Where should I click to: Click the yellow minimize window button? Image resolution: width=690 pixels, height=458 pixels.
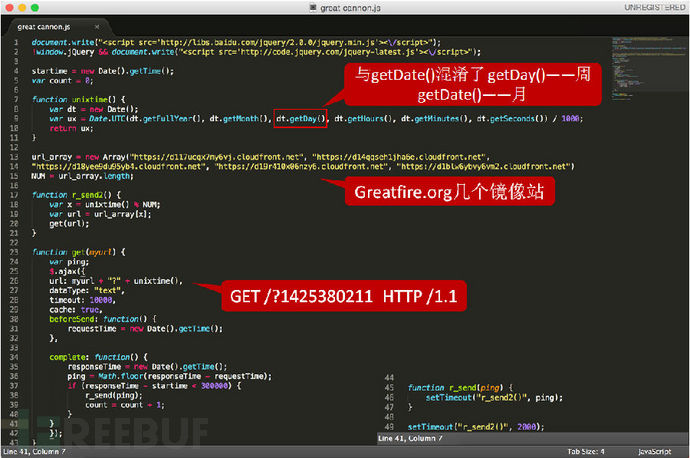point(22,7)
